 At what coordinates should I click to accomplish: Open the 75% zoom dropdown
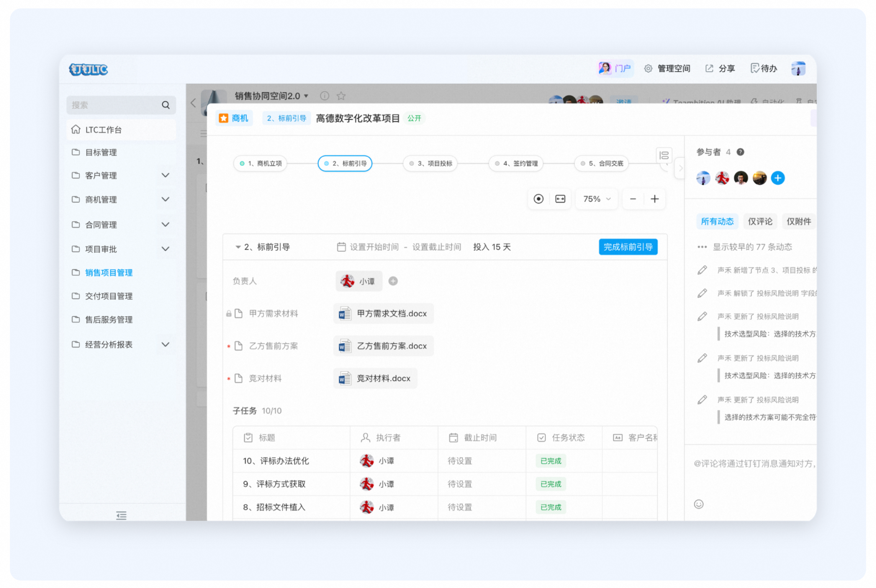(x=596, y=199)
